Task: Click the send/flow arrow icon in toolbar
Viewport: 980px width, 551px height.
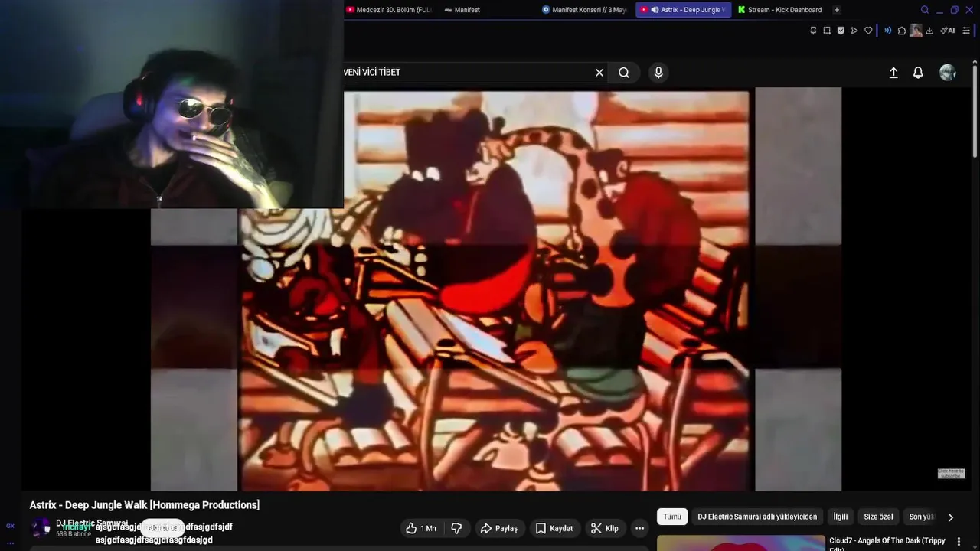Action: pyautogui.click(x=854, y=31)
